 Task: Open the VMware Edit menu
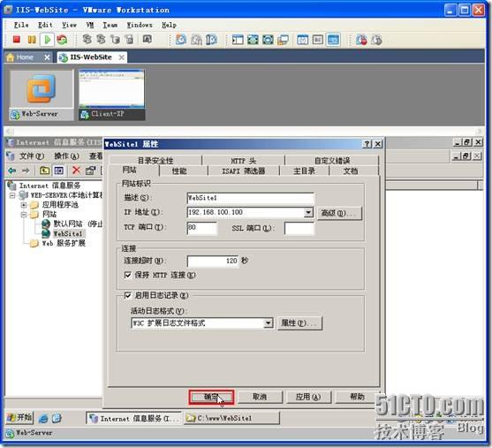(45, 25)
